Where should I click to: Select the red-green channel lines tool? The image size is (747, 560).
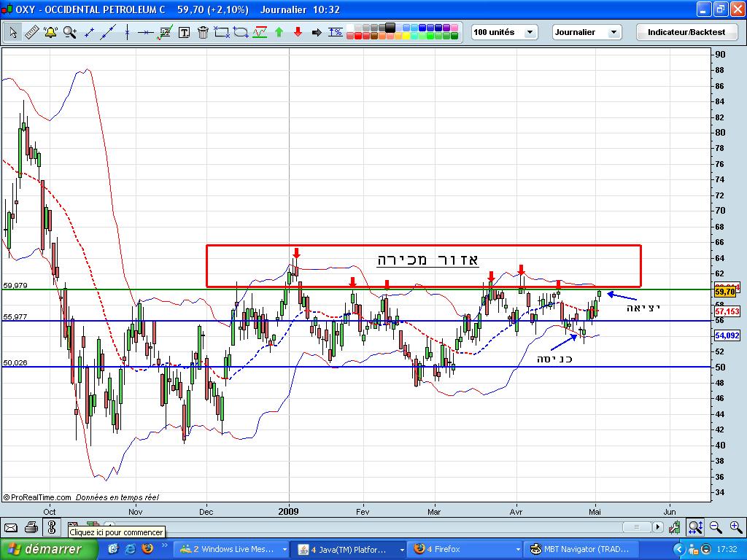(x=260, y=32)
